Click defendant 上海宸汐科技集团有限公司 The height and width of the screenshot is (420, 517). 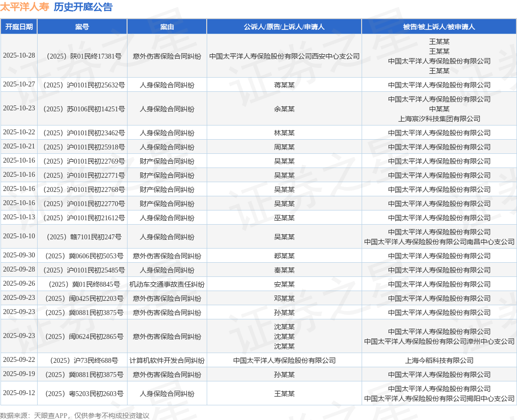click(439, 119)
